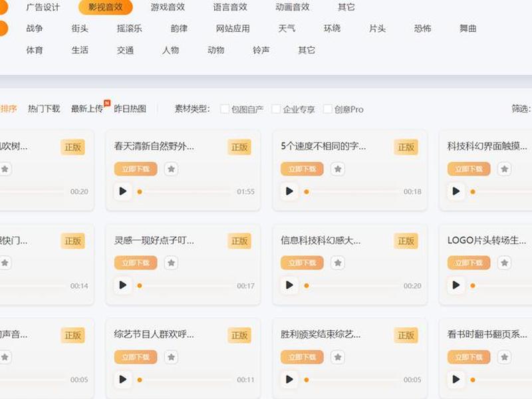Open the 广告设计 category
Image resolution: width=532 pixels, height=399 pixels.
click(43, 7)
